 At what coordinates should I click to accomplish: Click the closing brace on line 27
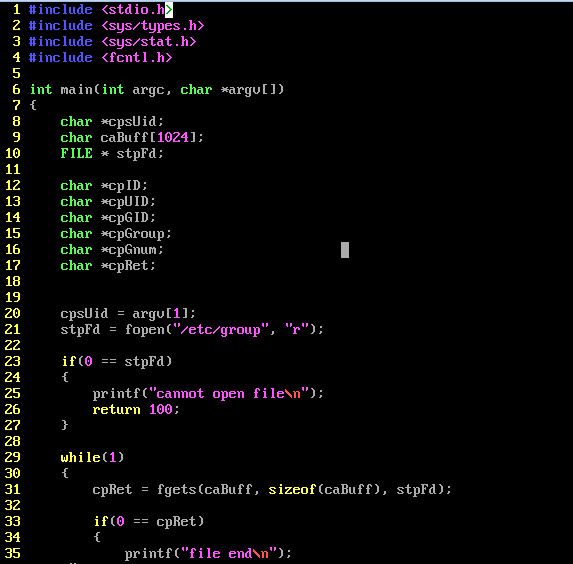65,425
